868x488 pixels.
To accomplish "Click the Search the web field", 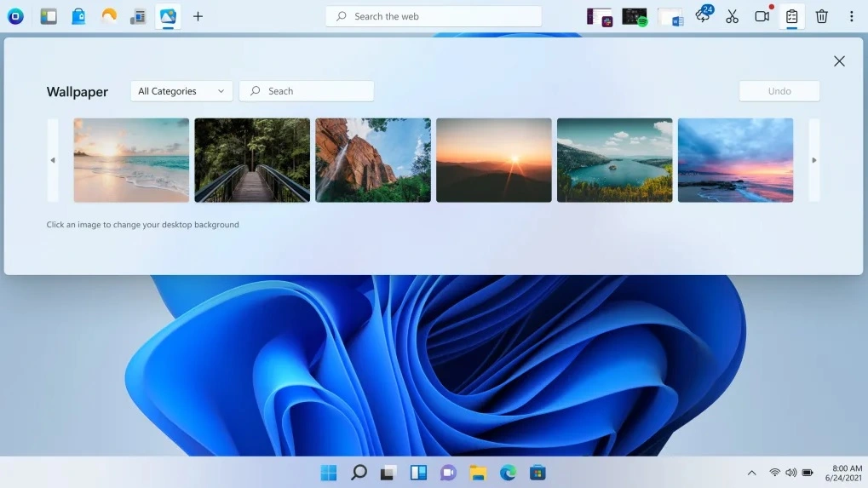I will click(x=434, y=16).
